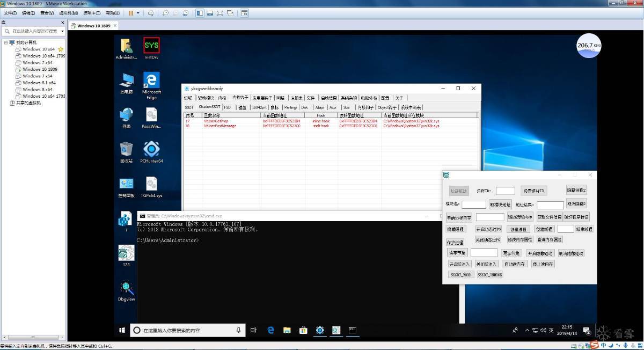Screen dimensions: 644x350
Task: Open the InstDrv desktop icon
Action: [151, 48]
